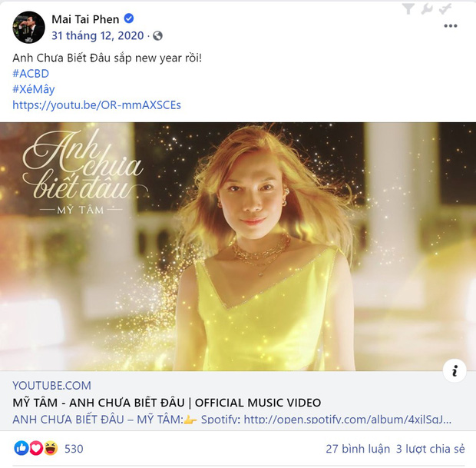Image resolution: width=476 pixels, height=468 pixels.
Task: Click the globe public-audience icon
Action: (x=157, y=36)
